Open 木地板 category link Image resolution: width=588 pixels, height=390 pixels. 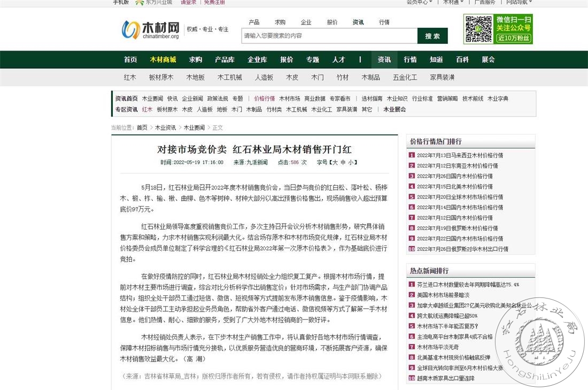click(x=195, y=78)
